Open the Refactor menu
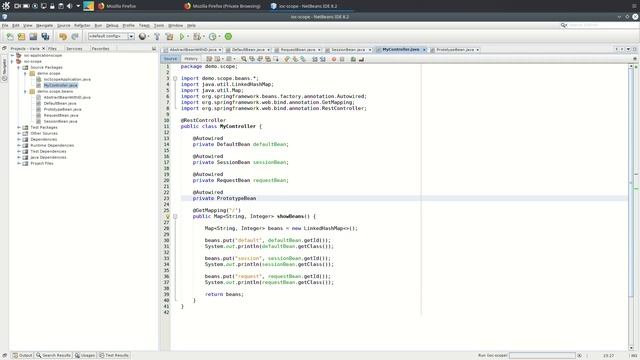Screen dimensions: 640x360 [x=82, y=25]
